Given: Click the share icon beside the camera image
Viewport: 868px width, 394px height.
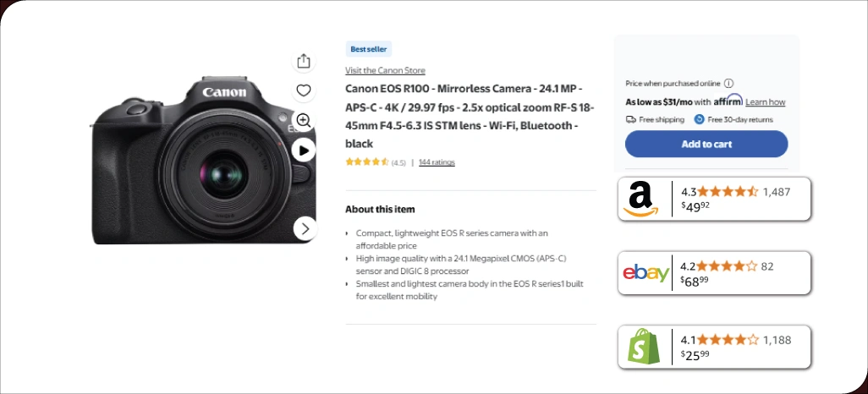Looking at the screenshot, I should point(304,61).
